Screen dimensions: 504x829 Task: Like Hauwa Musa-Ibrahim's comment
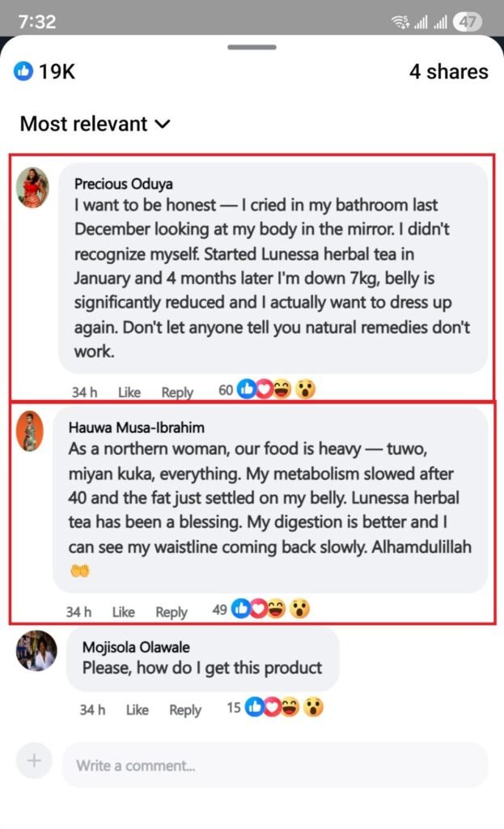[124, 612]
